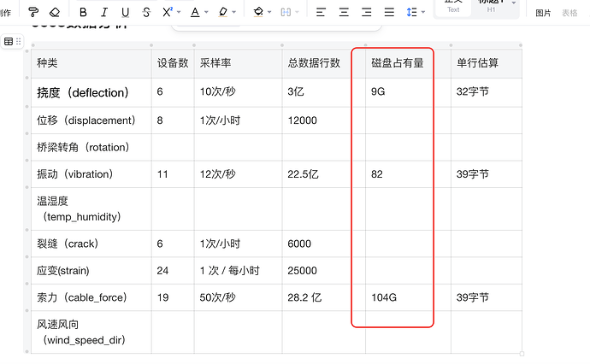The width and height of the screenshot is (590, 364).
Task: Click the 温湿度（temp_humidity）cell
Action: click(x=91, y=209)
